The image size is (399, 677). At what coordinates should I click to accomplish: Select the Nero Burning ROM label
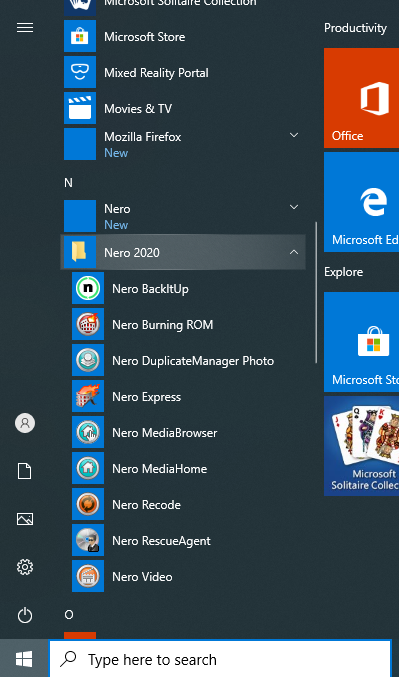pos(162,325)
